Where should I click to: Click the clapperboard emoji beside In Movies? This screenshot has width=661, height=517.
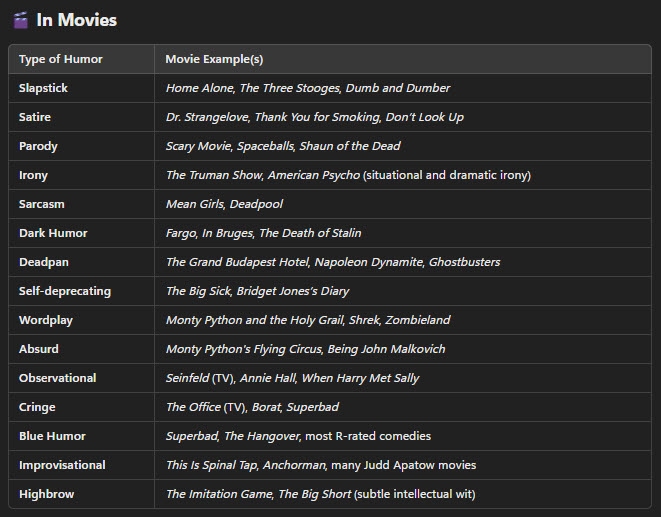point(20,21)
